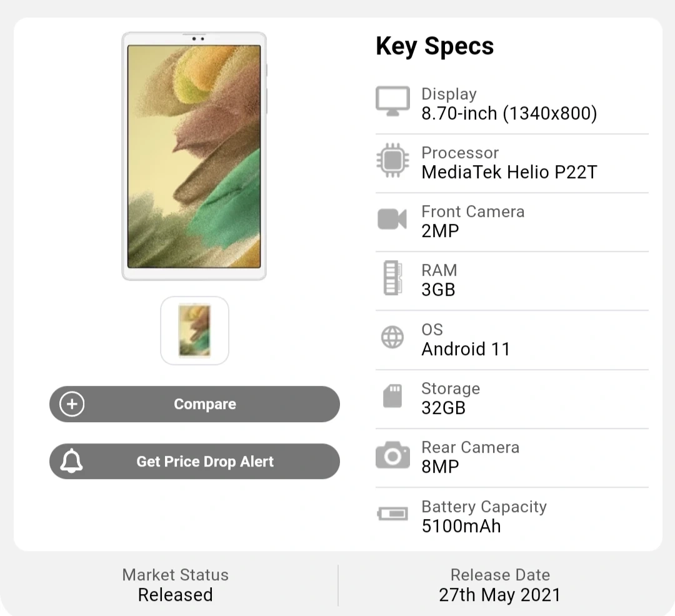Open the large tablet product image
The width and height of the screenshot is (675, 616).
point(194,156)
